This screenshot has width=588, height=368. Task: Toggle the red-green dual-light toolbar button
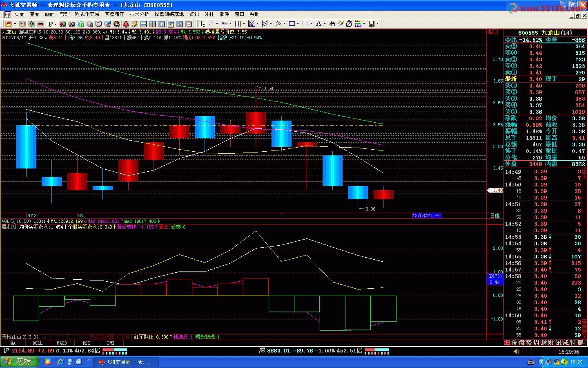click(63, 24)
